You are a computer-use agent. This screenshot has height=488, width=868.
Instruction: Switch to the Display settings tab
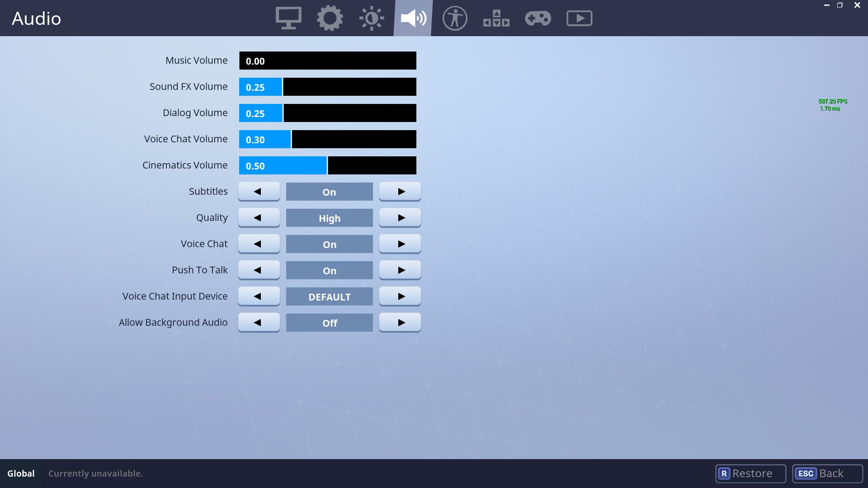click(x=288, y=18)
